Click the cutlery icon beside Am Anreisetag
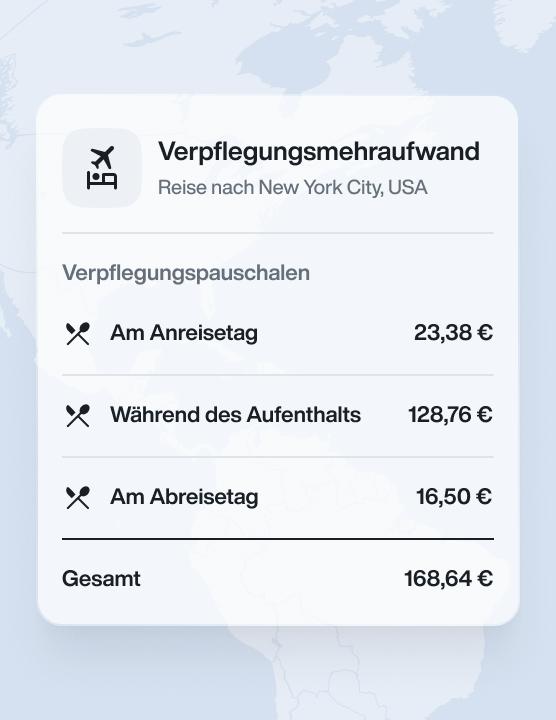Screen dimensions: 556x720 [x=78, y=333]
